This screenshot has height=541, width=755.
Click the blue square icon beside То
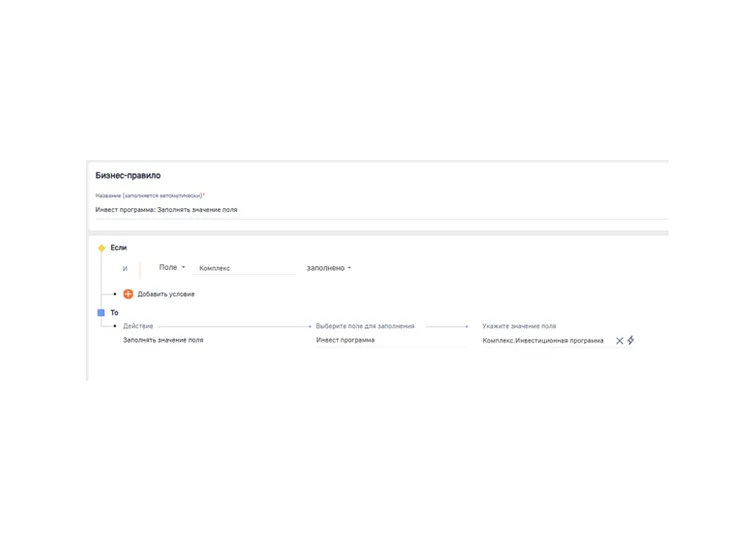(101, 313)
